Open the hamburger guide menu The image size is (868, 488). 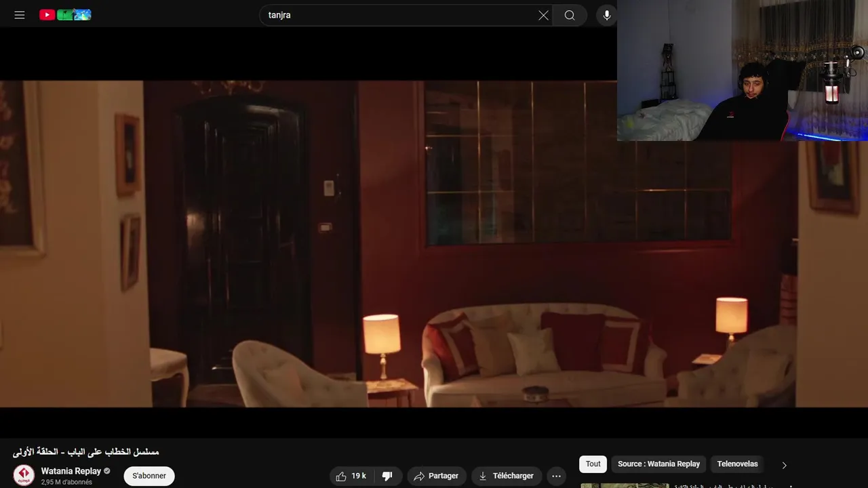[20, 15]
